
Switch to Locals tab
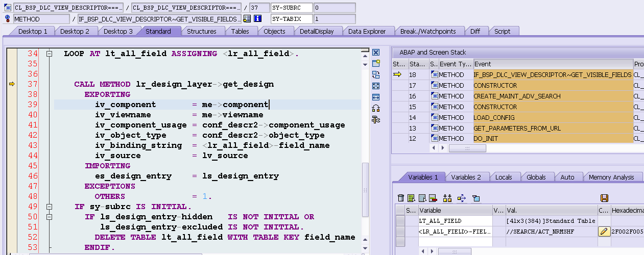(x=504, y=177)
